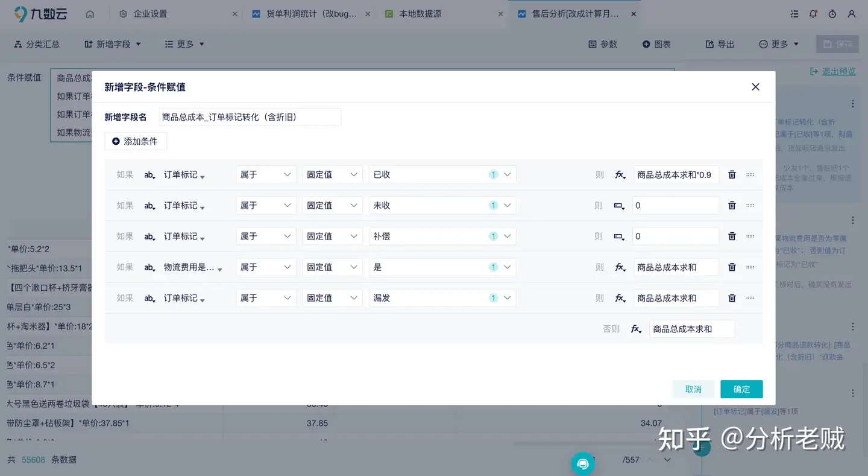Click drag handle of 漏发 row
This screenshot has width=868, height=476.
point(750,297)
